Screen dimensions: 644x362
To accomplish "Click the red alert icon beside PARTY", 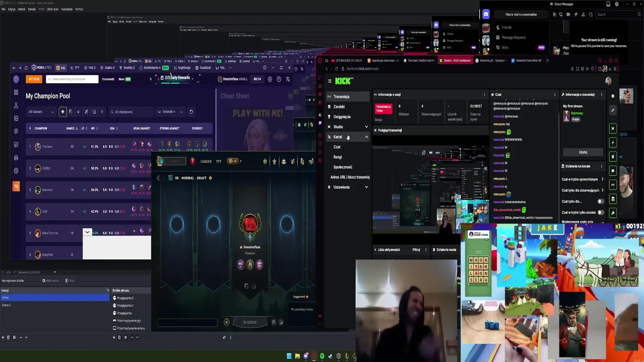I will point(192,161).
